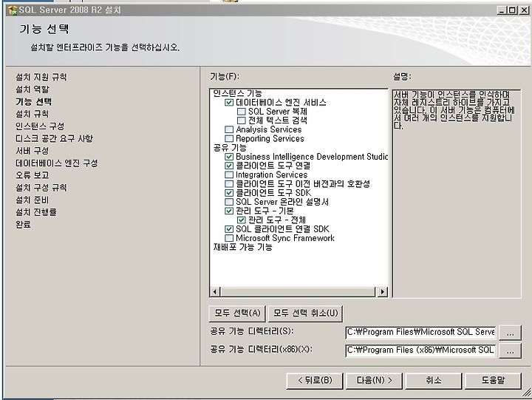Toggle 데이터베이스 엔진 서비스 checkbox
This screenshot has width=532, height=400.
click(x=229, y=103)
